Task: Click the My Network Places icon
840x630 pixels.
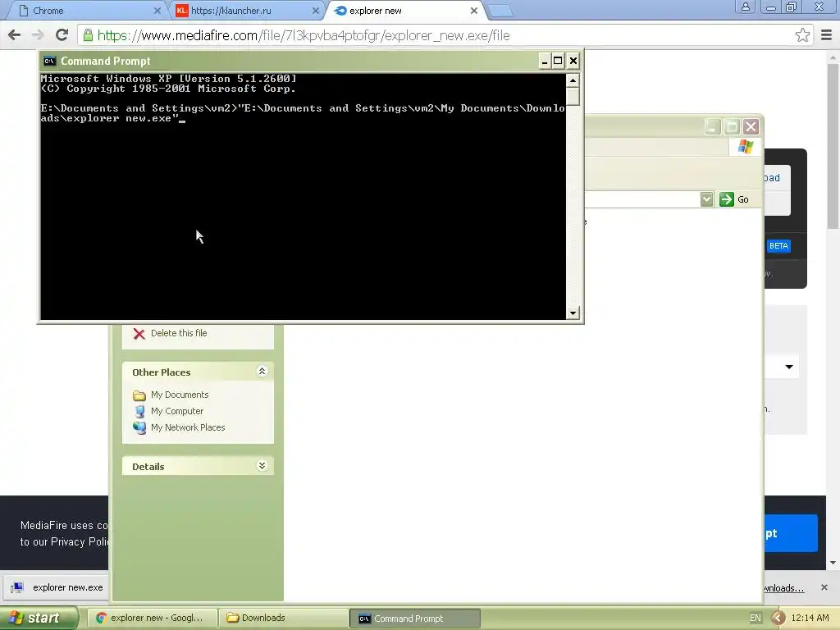Action: pos(139,427)
